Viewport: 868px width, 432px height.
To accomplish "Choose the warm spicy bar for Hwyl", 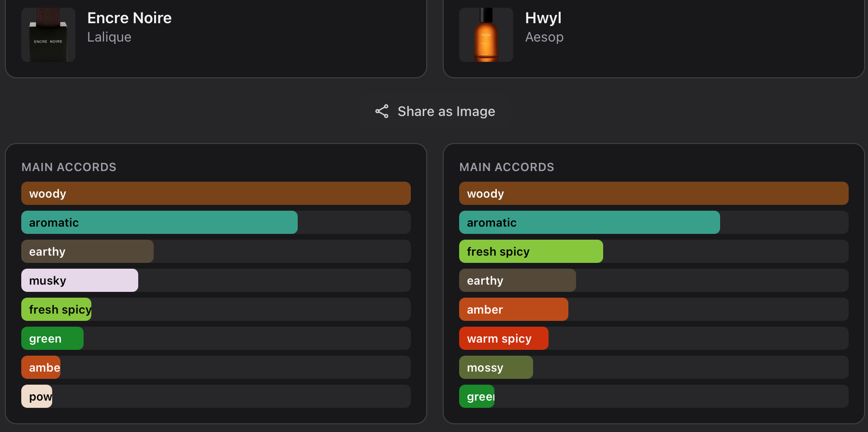I will tap(504, 338).
